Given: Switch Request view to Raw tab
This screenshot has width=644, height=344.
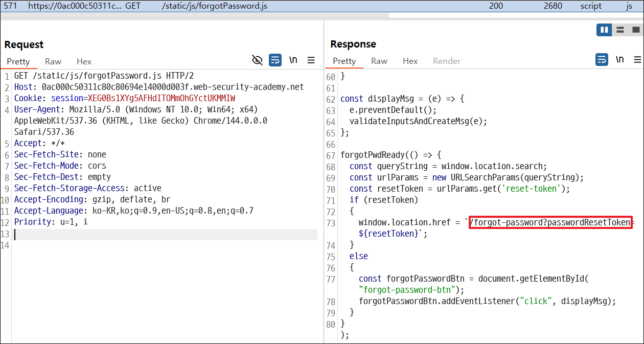Looking at the screenshot, I should (53, 61).
